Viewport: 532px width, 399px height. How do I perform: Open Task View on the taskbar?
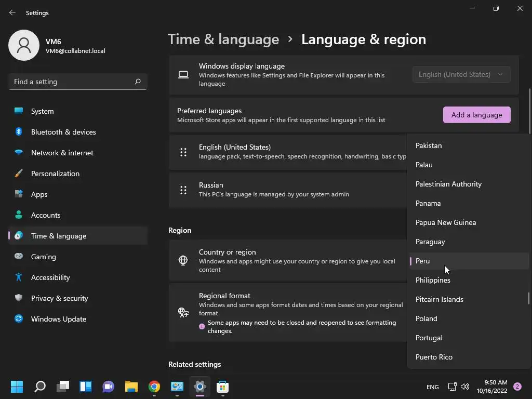tap(63, 387)
